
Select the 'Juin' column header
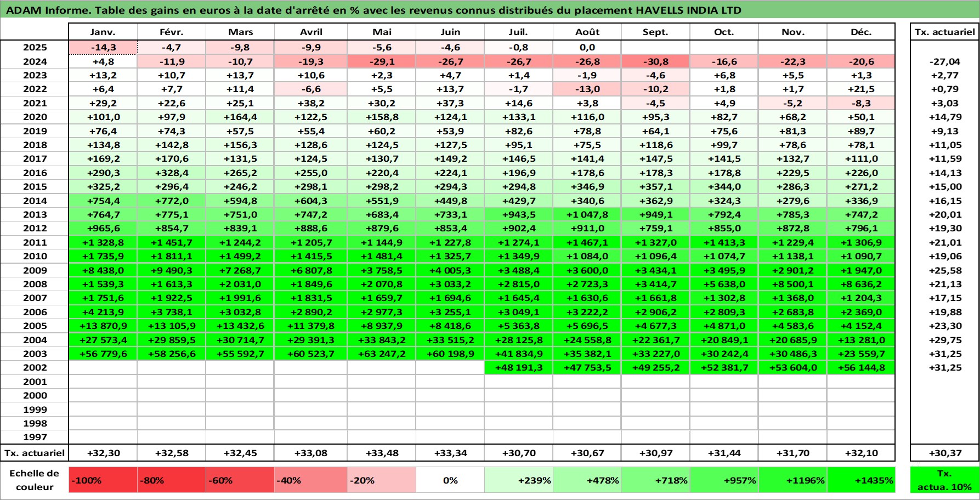coord(450,32)
